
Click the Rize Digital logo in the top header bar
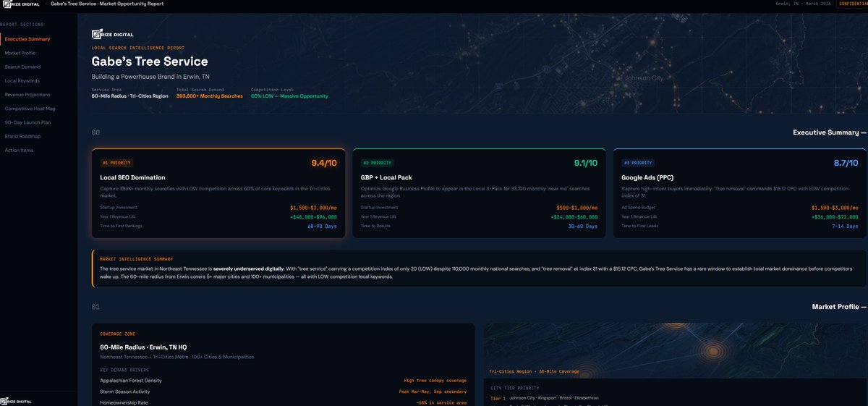point(21,4)
